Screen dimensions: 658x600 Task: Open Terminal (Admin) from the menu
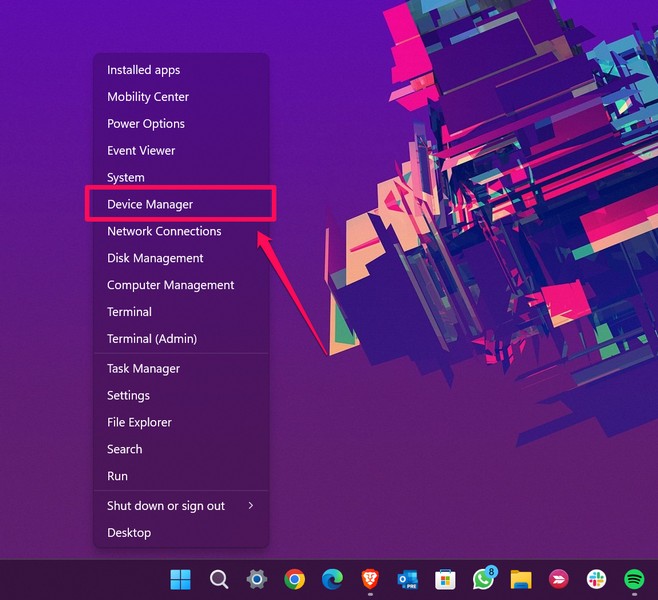[x=152, y=339]
